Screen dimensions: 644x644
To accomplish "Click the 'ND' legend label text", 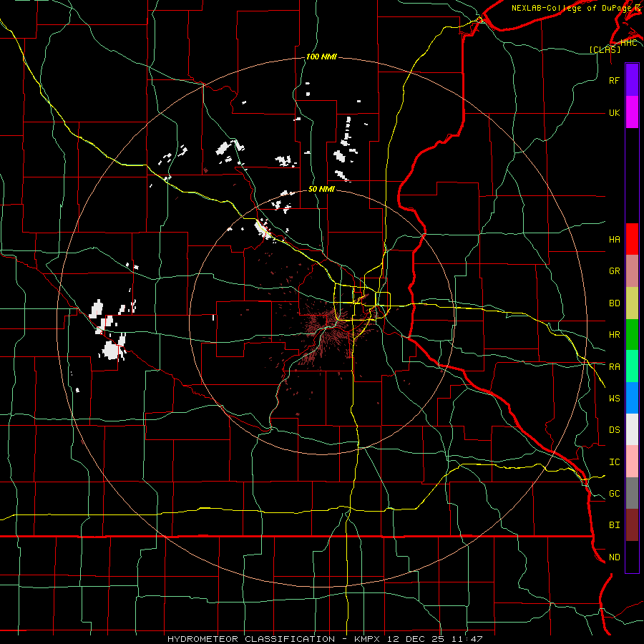I will coord(614,557).
